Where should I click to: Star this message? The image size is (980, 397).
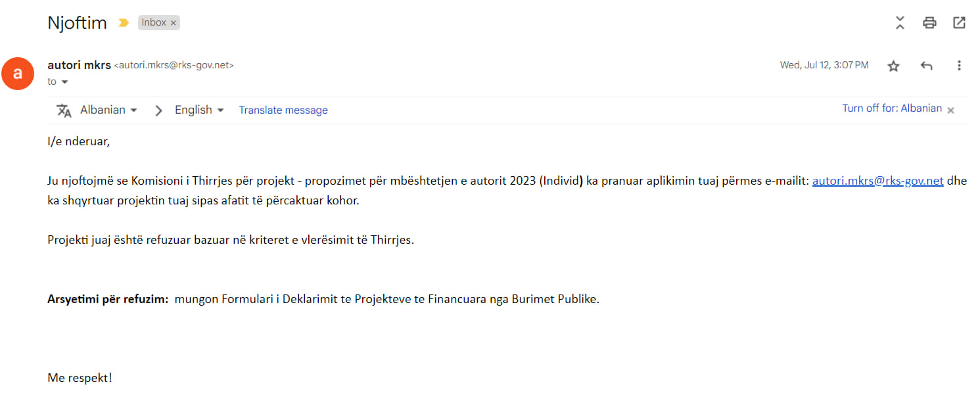point(893,66)
